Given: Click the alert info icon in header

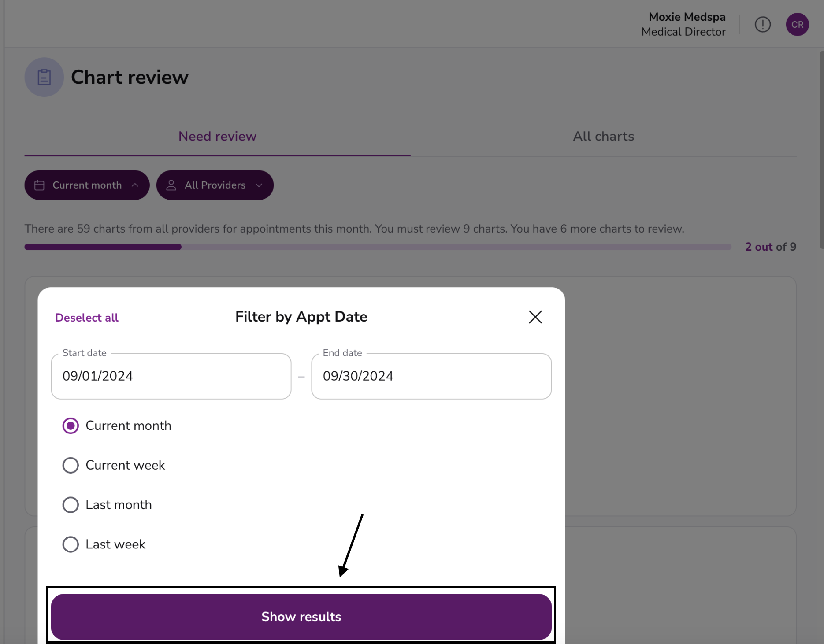Looking at the screenshot, I should (x=762, y=24).
